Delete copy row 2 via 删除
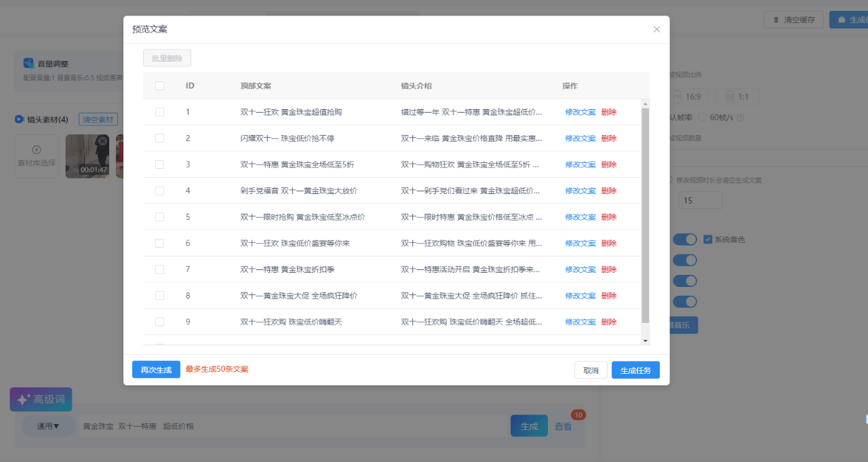 pyautogui.click(x=608, y=138)
